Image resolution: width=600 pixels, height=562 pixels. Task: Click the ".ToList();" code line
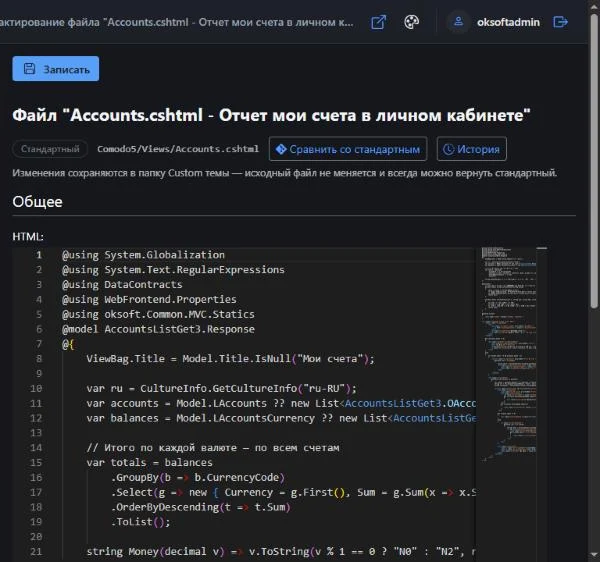coord(140,522)
